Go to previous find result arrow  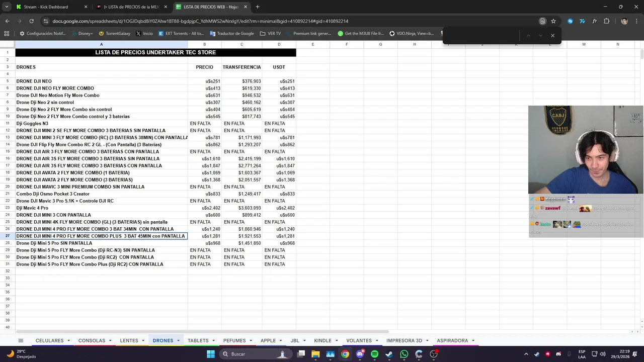pyautogui.click(x=528, y=35)
